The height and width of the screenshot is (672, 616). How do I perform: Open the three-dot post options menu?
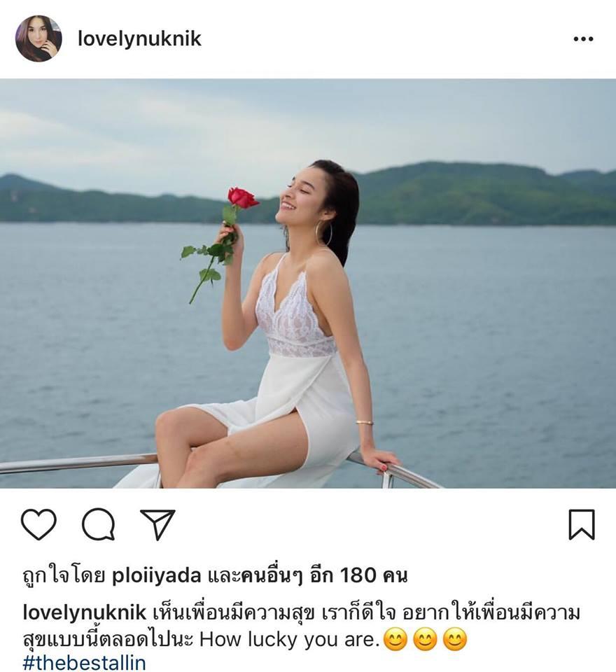tap(583, 39)
